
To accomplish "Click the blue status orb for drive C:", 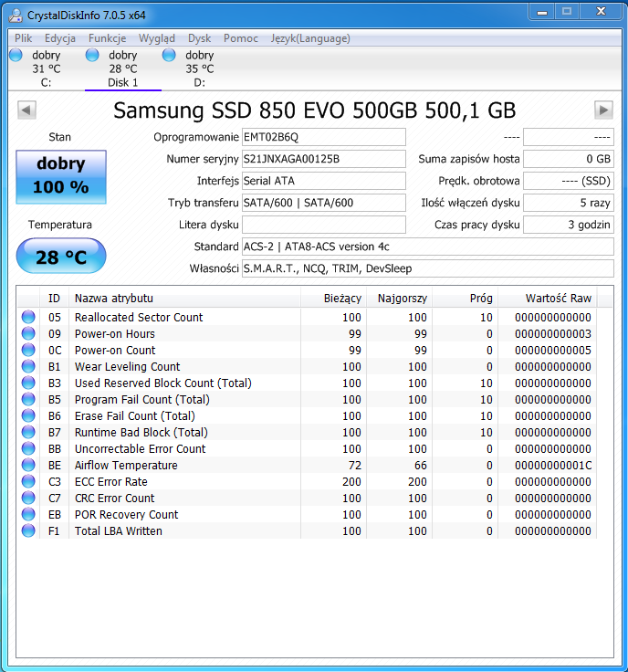I will 16,55.
